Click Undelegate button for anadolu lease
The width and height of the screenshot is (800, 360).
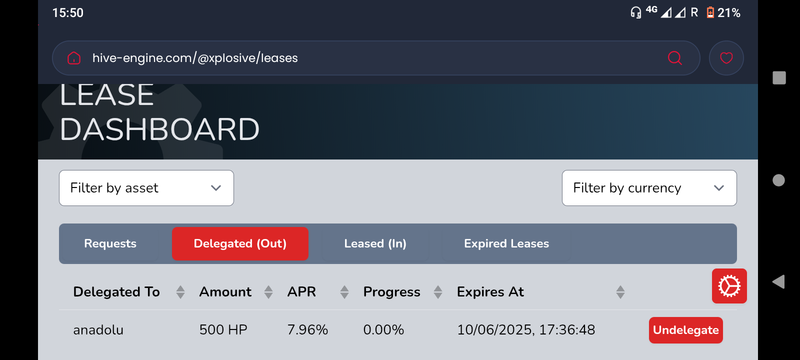pyautogui.click(x=686, y=330)
